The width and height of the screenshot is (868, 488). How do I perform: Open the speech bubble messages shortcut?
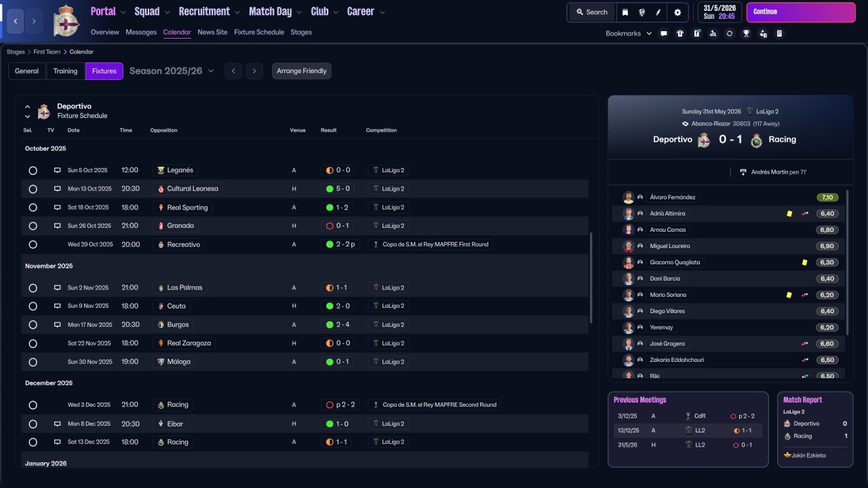tap(663, 33)
